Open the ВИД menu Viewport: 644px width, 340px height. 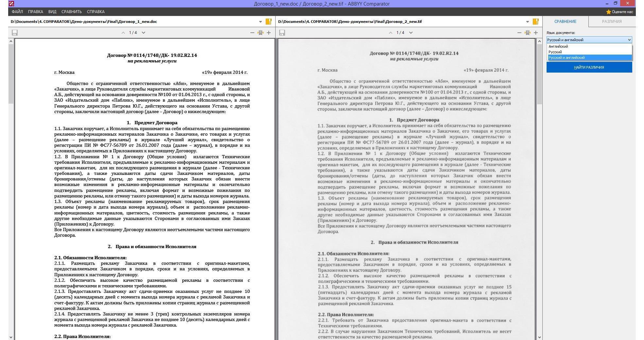52,12
